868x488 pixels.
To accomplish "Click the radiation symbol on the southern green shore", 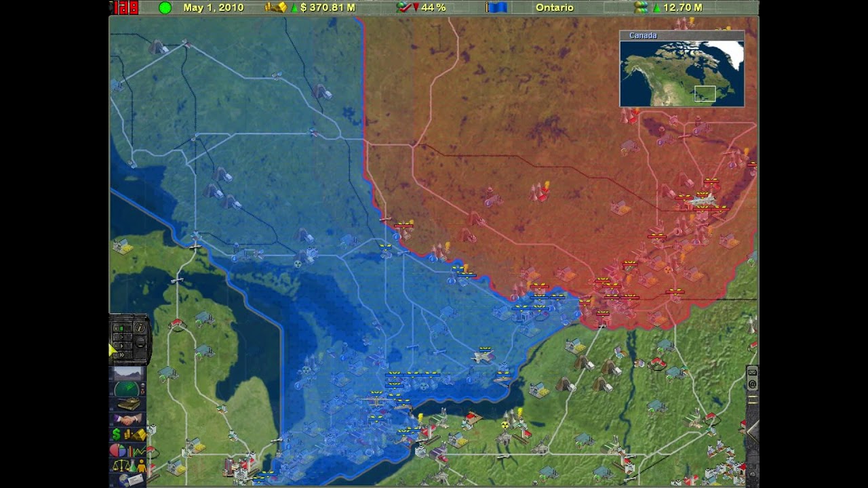I will 505,425.
